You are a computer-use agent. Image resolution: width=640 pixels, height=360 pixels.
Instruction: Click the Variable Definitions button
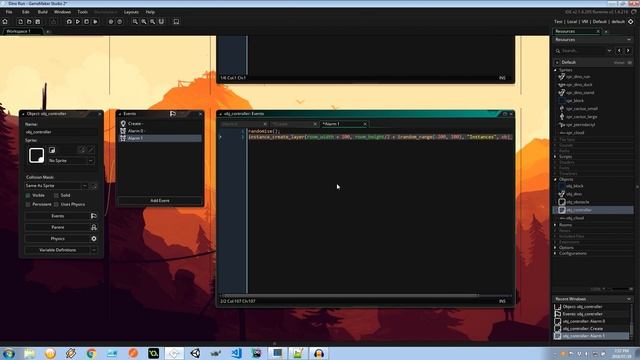[x=58, y=250]
